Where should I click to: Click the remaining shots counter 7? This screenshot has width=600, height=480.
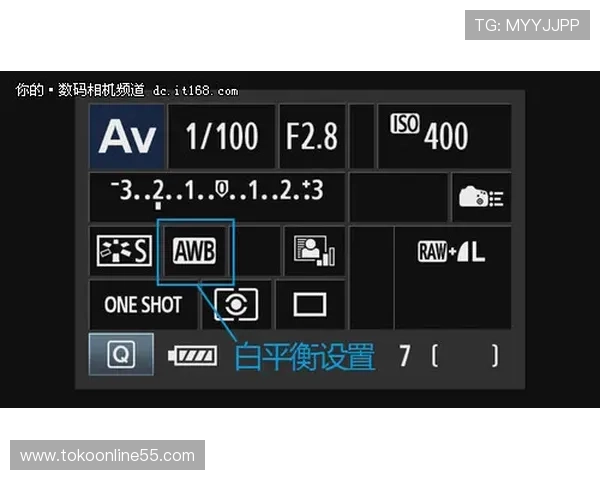(404, 356)
